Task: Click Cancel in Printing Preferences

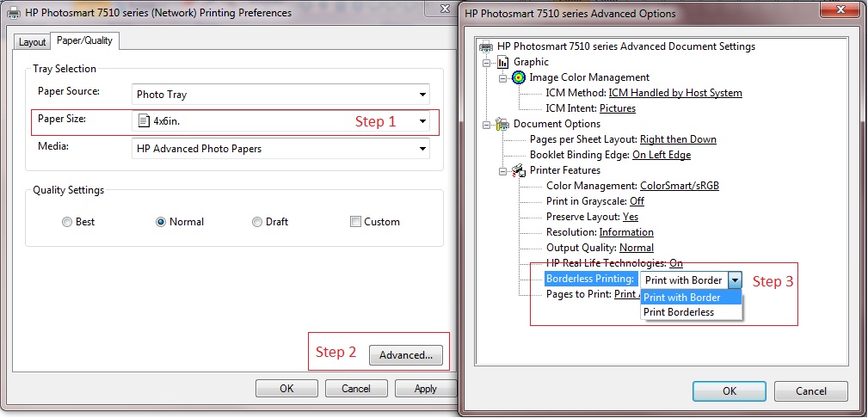Action: pyautogui.click(x=356, y=389)
